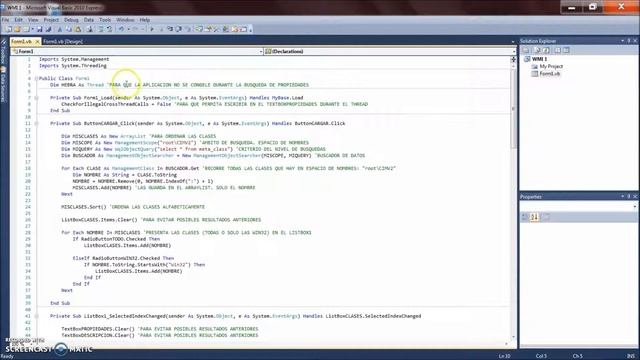
Task: Select Form1.vb in Solution Explorer
Action: (x=549, y=74)
